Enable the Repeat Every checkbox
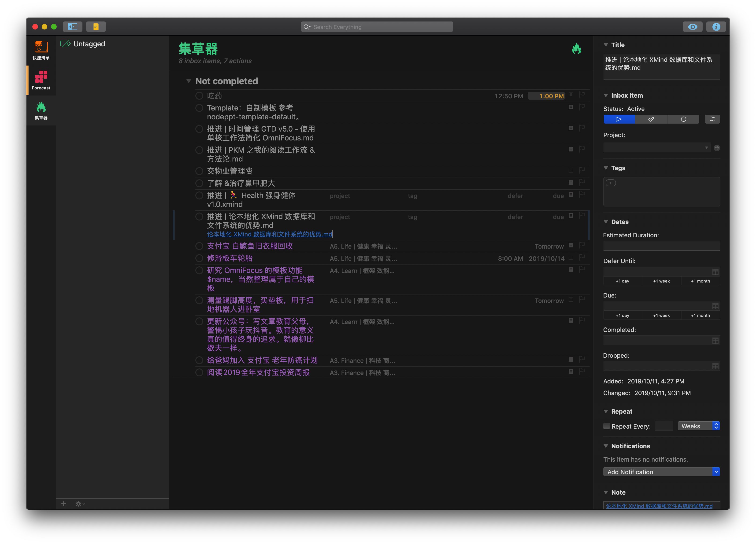The height and width of the screenshot is (544, 756). point(607,426)
